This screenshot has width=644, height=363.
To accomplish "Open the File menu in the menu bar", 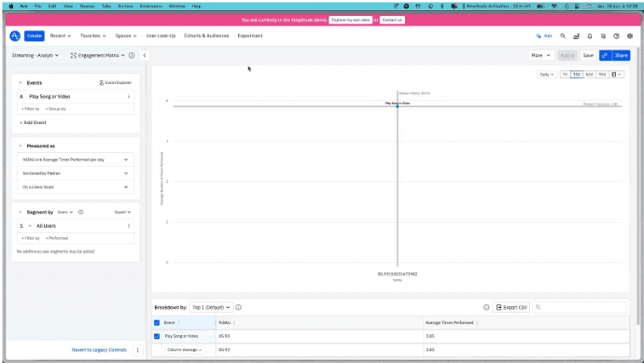I will pos(37,7).
